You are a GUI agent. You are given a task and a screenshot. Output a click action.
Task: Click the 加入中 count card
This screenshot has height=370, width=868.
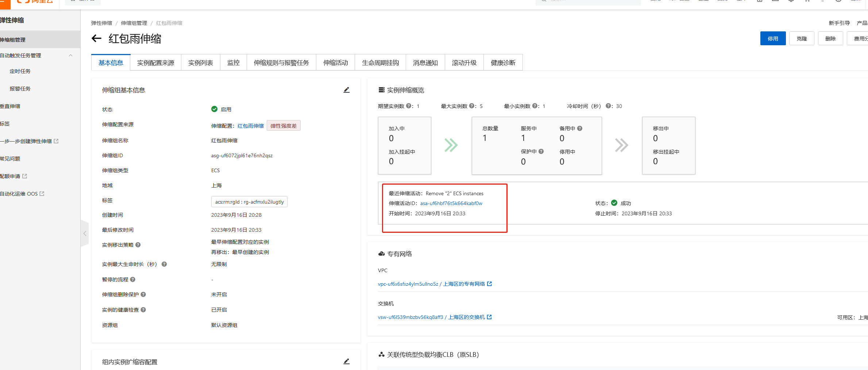click(x=405, y=146)
